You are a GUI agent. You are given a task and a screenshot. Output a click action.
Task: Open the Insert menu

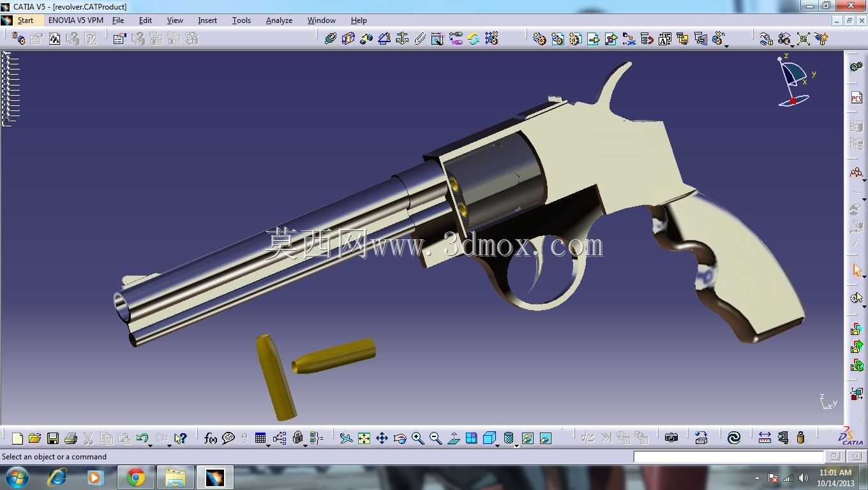[x=207, y=20]
